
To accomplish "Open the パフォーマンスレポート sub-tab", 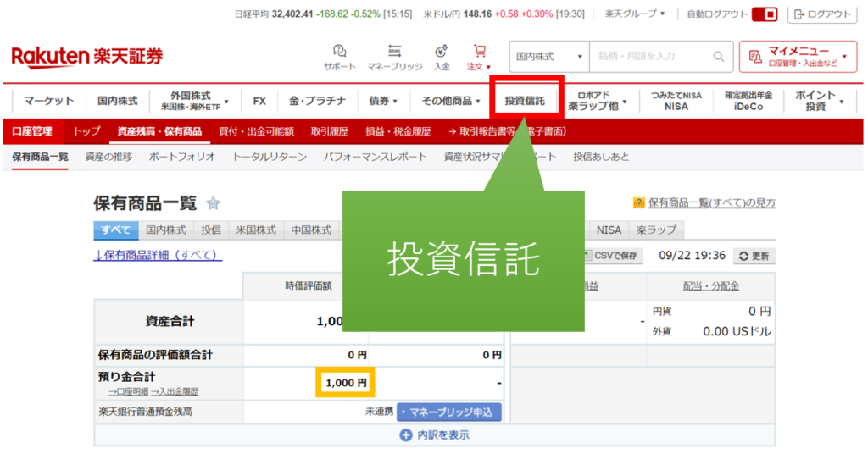I will click(376, 157).
